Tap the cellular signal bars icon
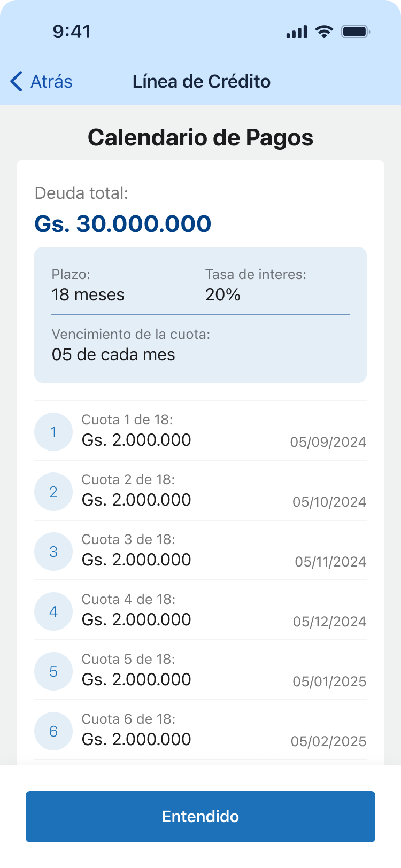The image size is (401, 868). coord(297,32)
